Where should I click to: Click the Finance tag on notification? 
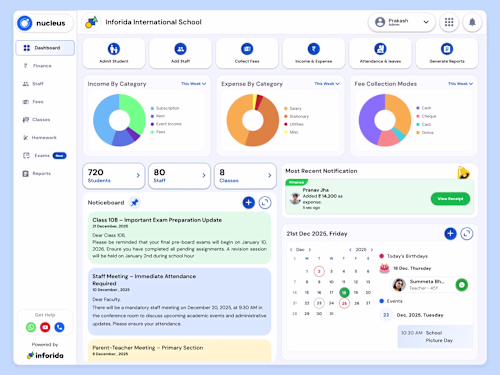pos(296,182)
